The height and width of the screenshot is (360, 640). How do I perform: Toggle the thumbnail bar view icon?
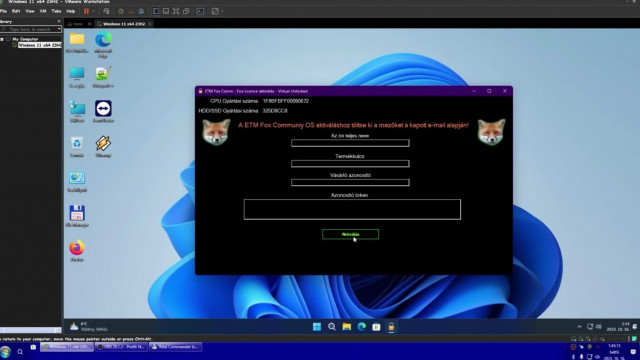166,11
